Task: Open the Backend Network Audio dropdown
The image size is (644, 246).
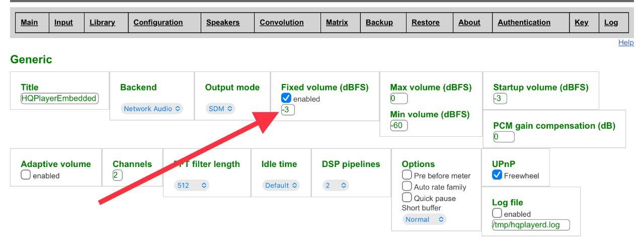Action: coord(152,109)
